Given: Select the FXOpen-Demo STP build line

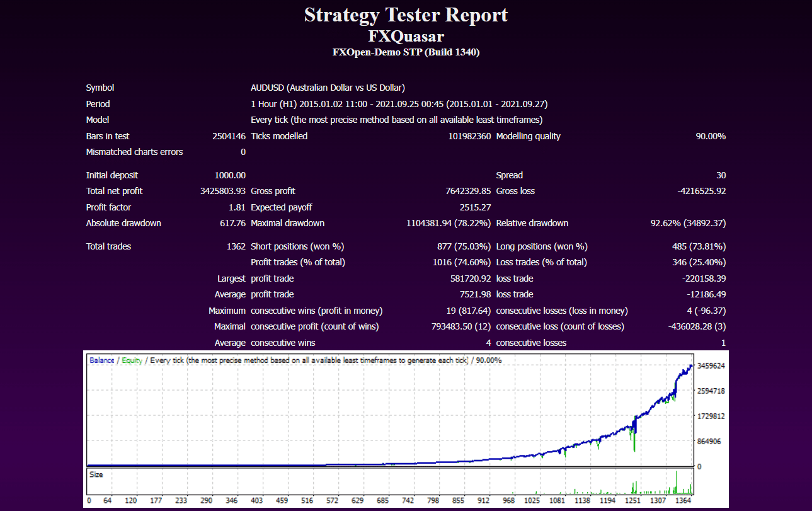Looking at the screenshot, I should [406, 52].
